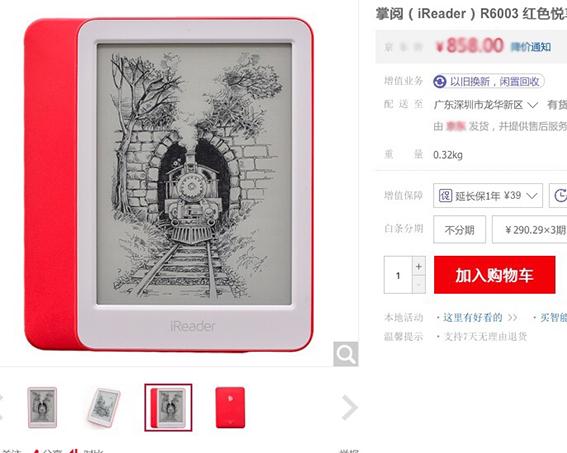The height and width of the screenshot is (453, 567).
Task: Select the 不分期 installment option
Action: coord(459,230)
